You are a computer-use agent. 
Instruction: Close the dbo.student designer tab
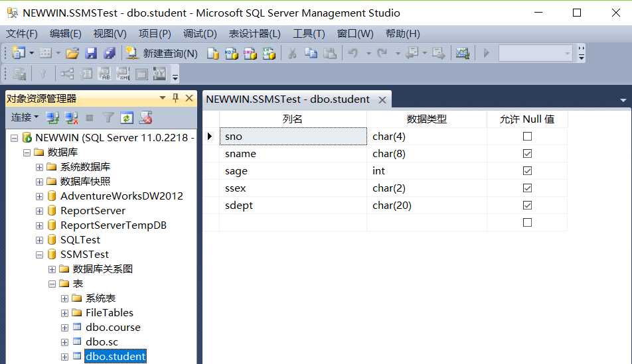382,100
